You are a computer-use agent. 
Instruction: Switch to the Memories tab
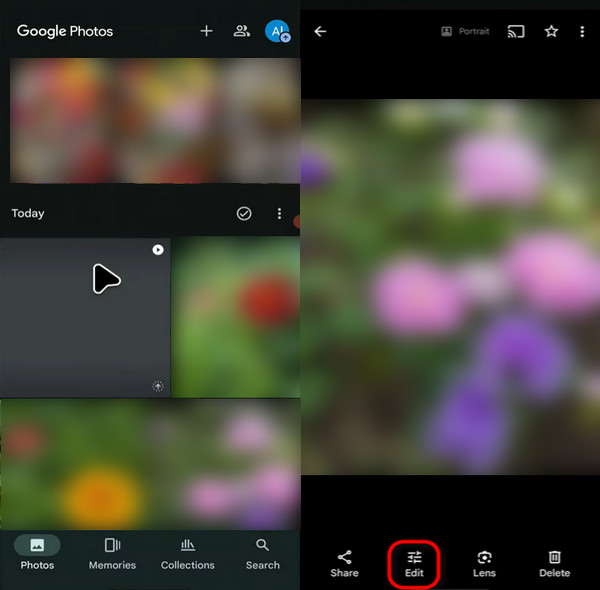click(x=112, y=553)
